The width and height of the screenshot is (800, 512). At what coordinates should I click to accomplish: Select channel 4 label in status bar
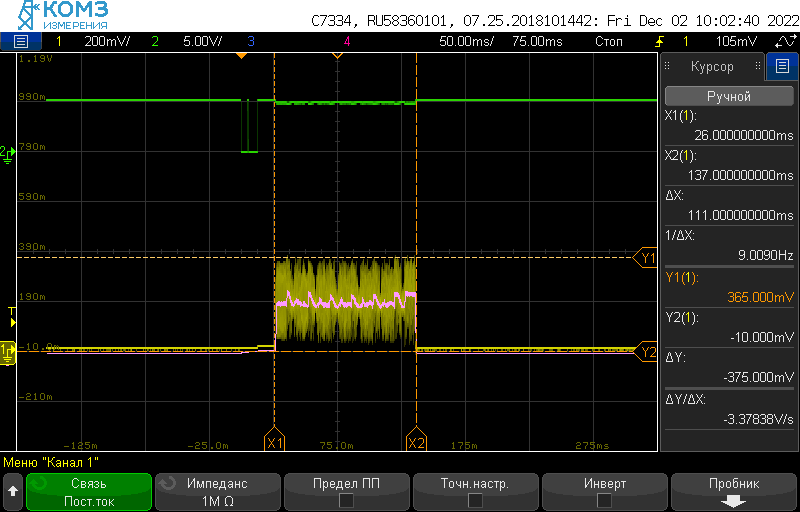(x=347, y=42)
